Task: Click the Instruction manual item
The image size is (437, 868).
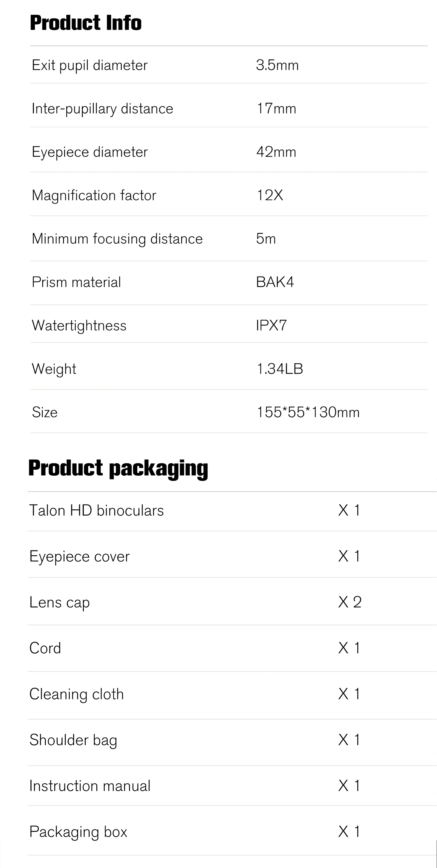Action: tap(90, 786)
